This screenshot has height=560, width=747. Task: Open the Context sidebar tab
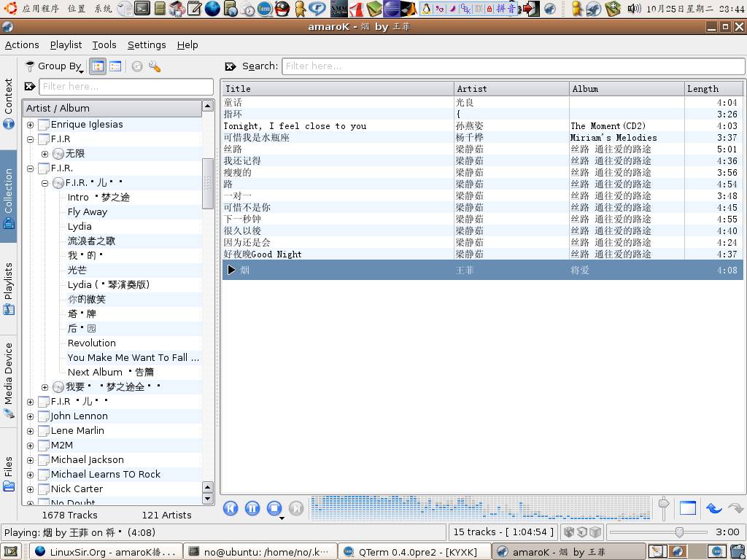[x=9, y=104]
